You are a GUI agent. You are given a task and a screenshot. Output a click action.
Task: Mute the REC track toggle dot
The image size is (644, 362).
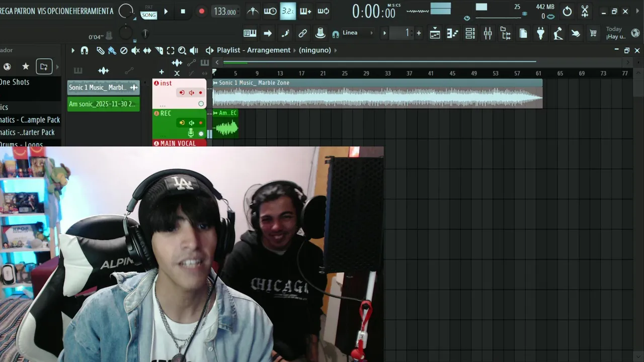pyautogui.click(x=201, y=134)
